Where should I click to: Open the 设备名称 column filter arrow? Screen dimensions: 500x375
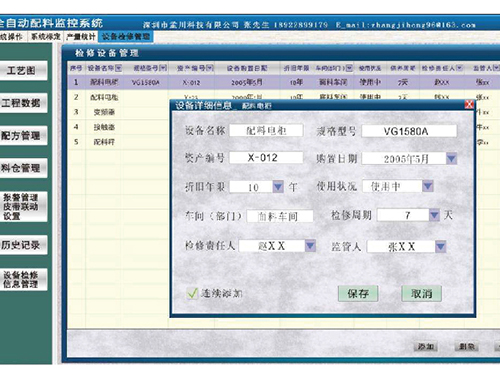pos(118,68)
